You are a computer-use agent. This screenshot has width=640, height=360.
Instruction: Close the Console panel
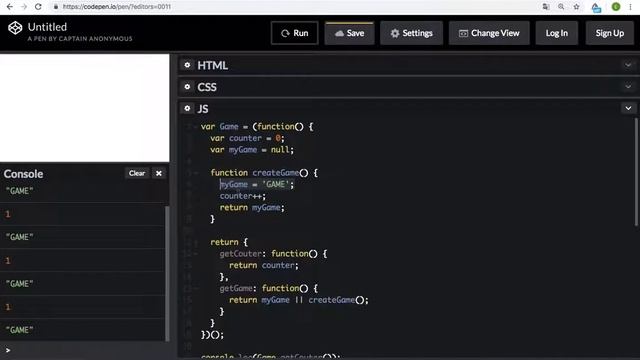159,173
